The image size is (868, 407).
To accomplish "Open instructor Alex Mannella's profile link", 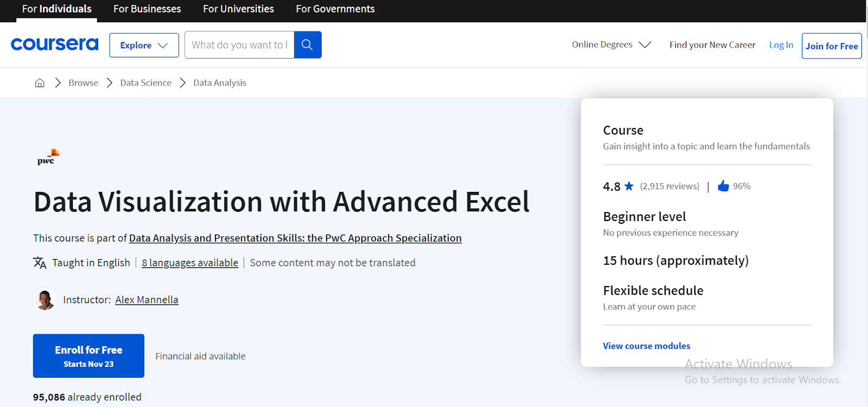I will (146, 300).
